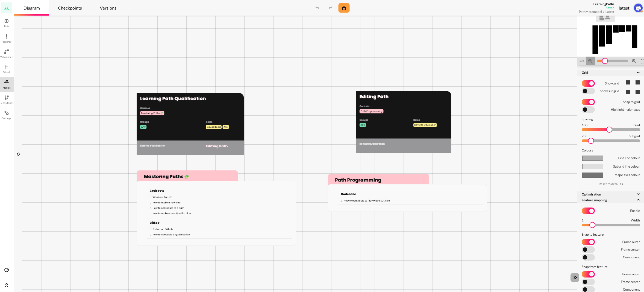Toggle the Show subgrid switch
The height and width of the screenshot is (292, 644).
coord(588,91)
